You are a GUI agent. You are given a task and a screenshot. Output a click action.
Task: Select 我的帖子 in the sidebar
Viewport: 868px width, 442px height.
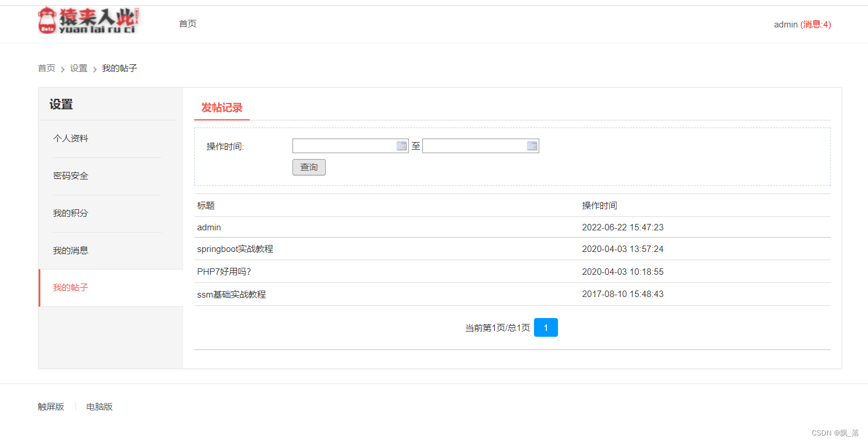70,288
